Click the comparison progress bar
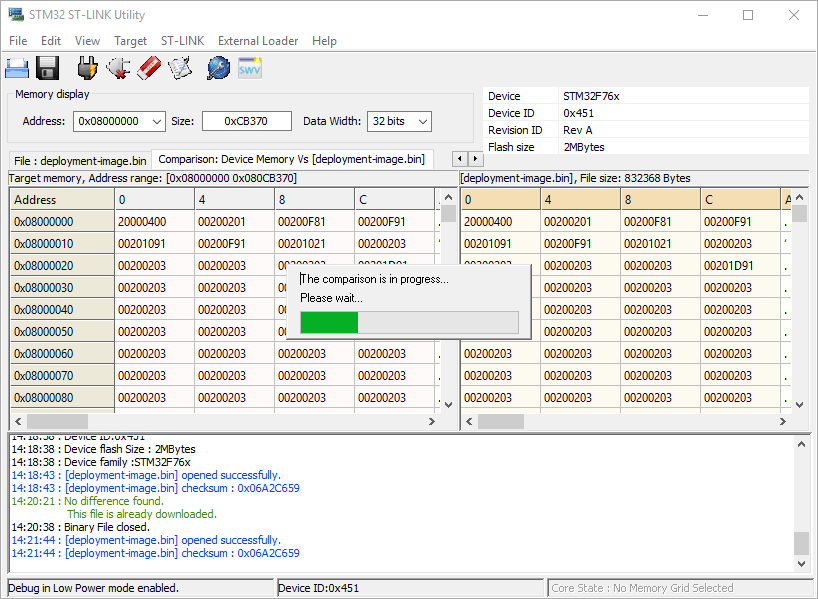 410,322
